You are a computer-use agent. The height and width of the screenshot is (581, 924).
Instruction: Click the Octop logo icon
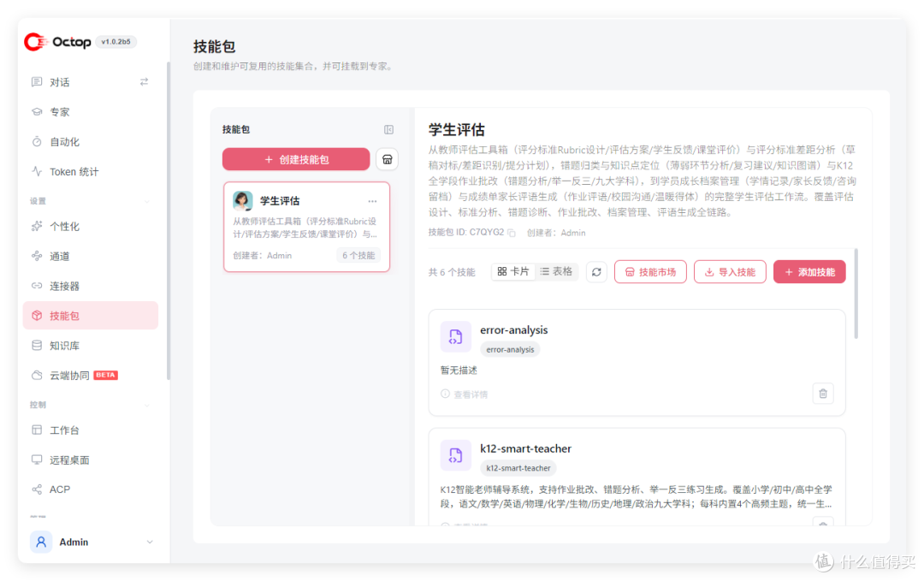[x=35, y=42]
